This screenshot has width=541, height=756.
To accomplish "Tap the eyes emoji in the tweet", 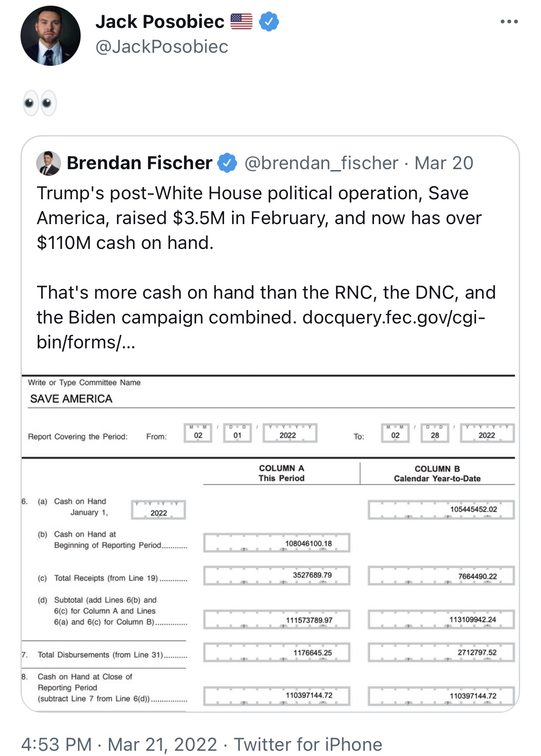I will [x=40, y=103].
